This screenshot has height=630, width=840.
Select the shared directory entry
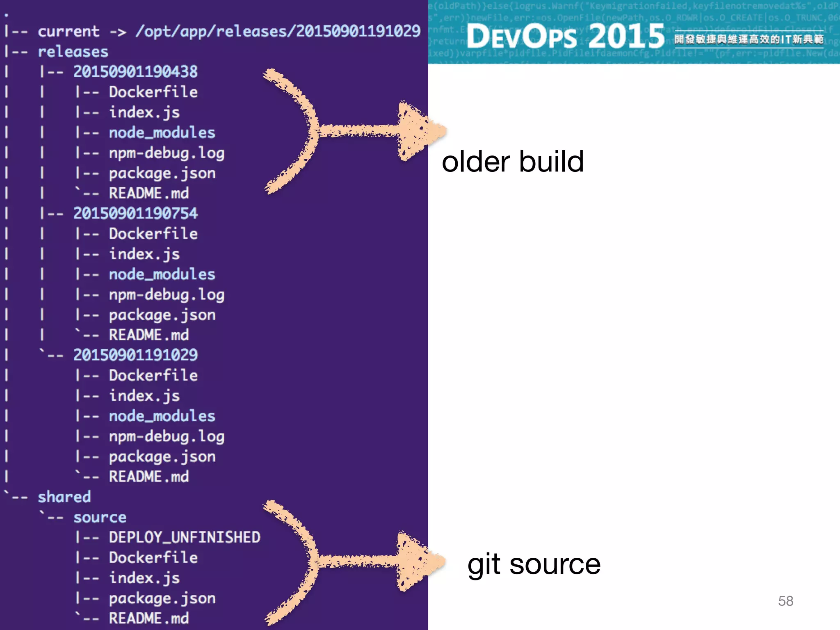[64, 497]
